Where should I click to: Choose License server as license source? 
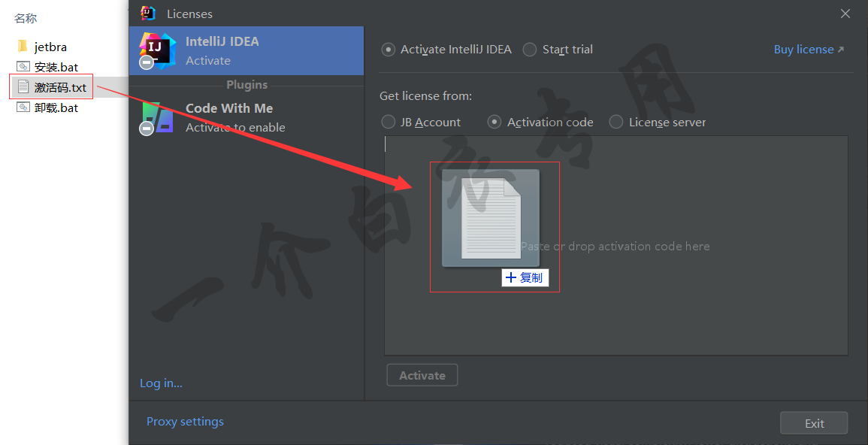point(616,122)
